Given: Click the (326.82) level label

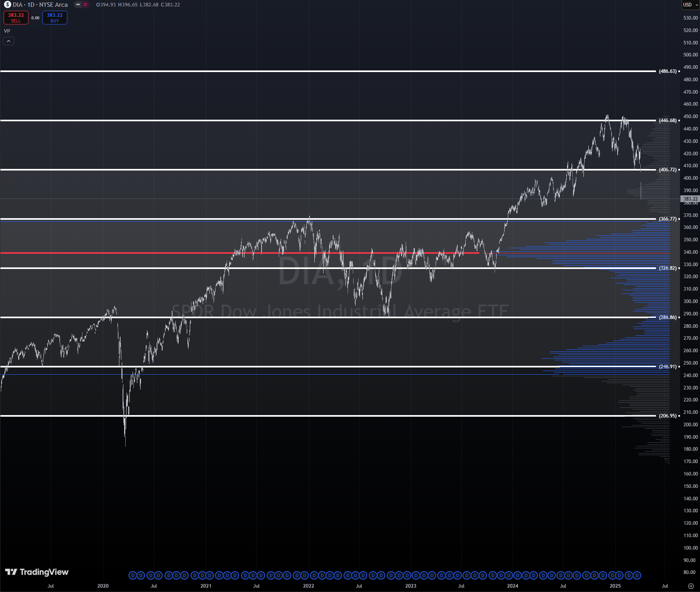Looking at the screenshot, I should [x=668, y=268].
